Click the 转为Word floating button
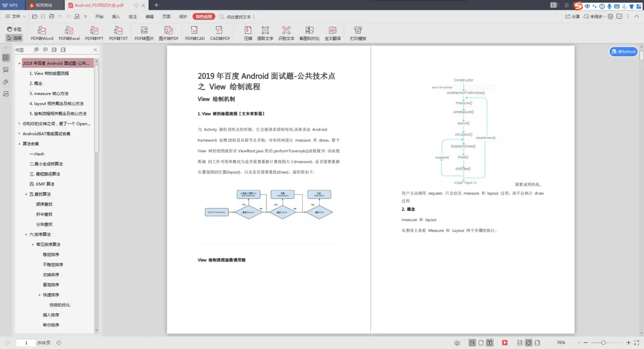Screen dimensions: 644x349 pos(623,51)
